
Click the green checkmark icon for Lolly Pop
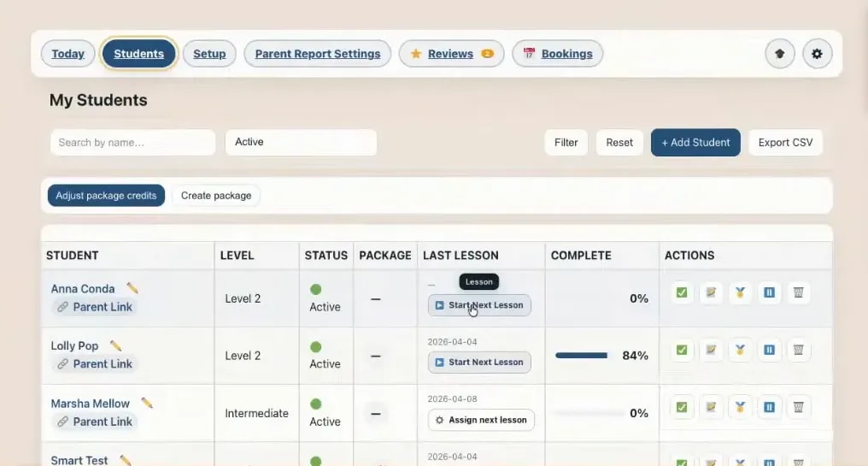(x=682, y=351)
